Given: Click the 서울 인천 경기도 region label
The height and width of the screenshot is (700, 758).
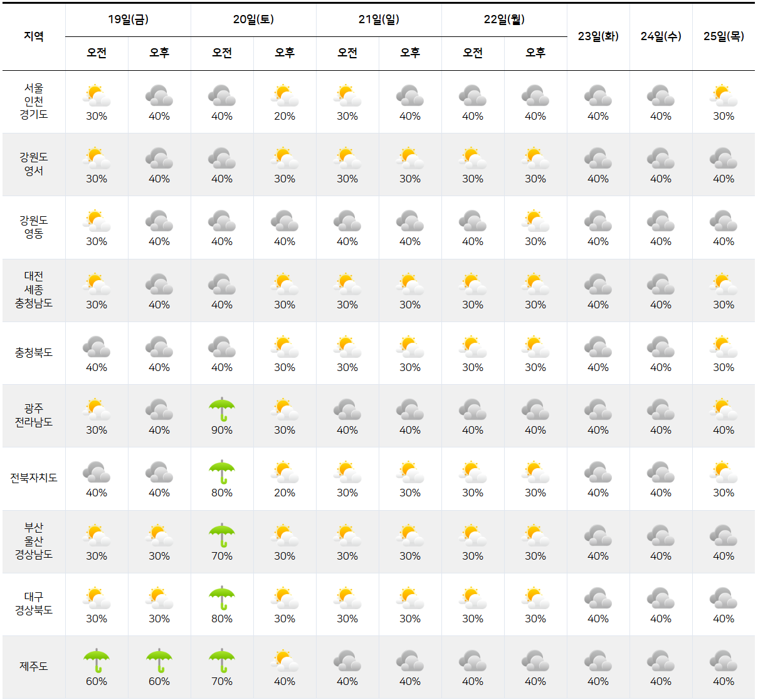Looking at the screenshot, I should [34, 101].
